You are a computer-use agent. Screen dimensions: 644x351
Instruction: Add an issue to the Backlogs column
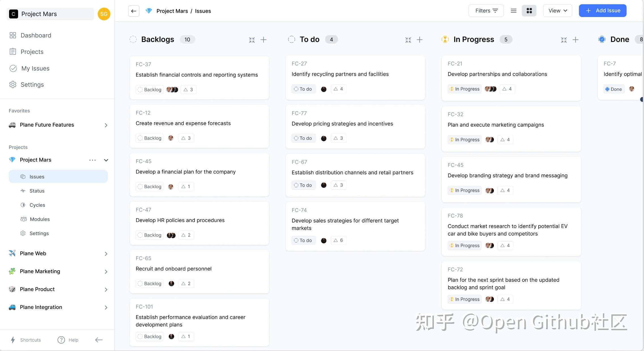(x=263, y=40)
